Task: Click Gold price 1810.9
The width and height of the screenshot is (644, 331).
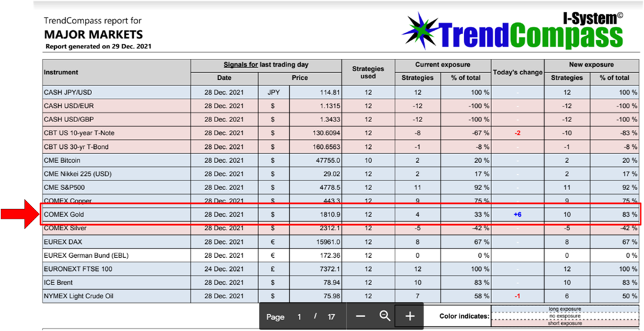Action: point(330,214)
